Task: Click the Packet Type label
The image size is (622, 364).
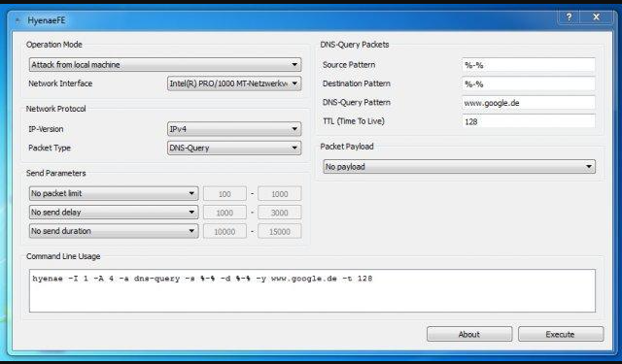Action: pos(50,148)
